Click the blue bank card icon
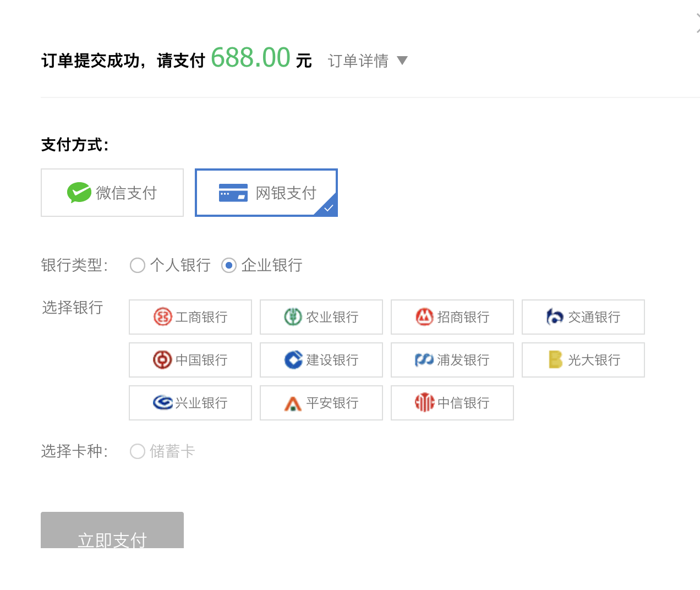The image size is (700, 590). pyautogui.click(x=233, y=193)
